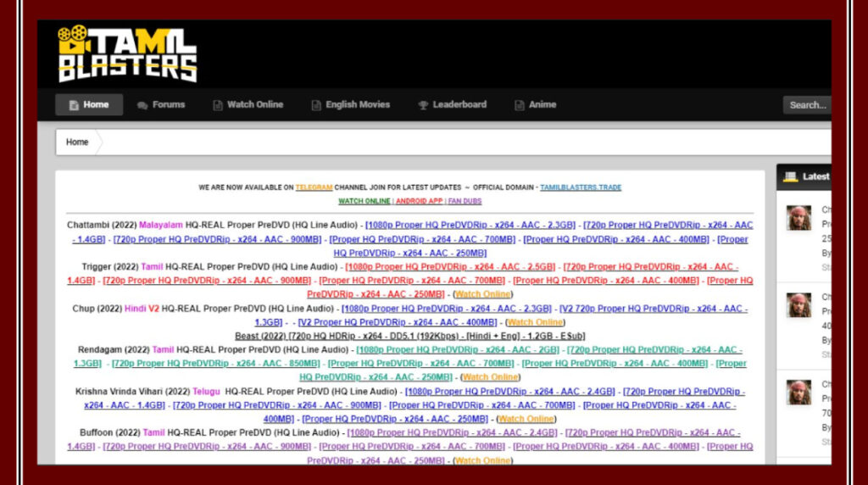Open Krishna Vrinda Vihari 250MB link
868x485 pixels.
(x=395, y=419)
